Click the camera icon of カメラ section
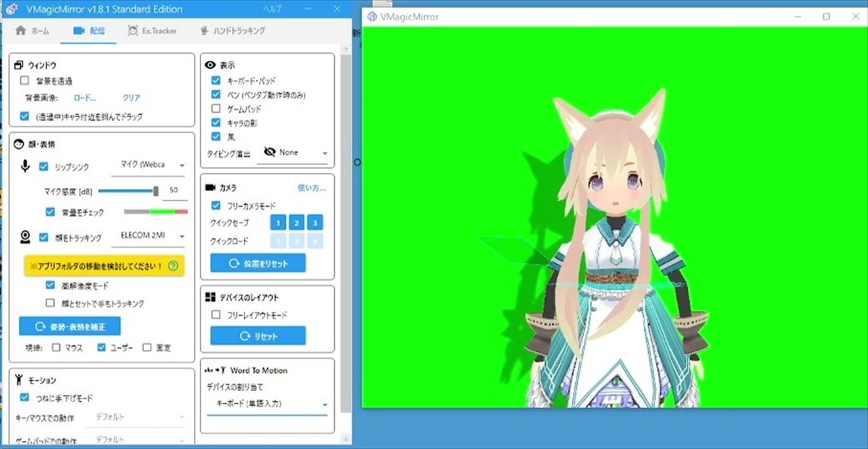The image size is (868, 449). coord(210,187)
